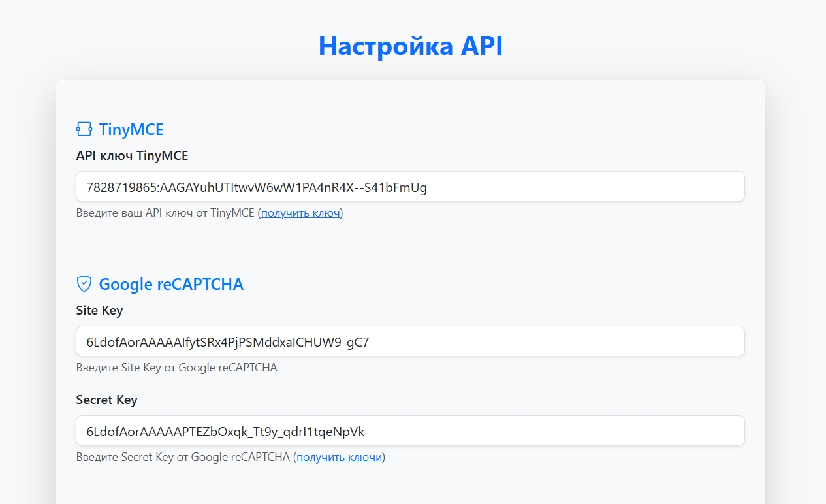
Task: Click the ticket icon next to TinyMCE heading
Action: click(84, 129)
